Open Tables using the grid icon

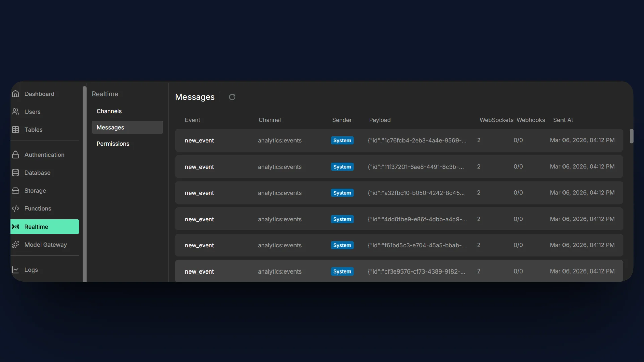(x=15, y=130)
